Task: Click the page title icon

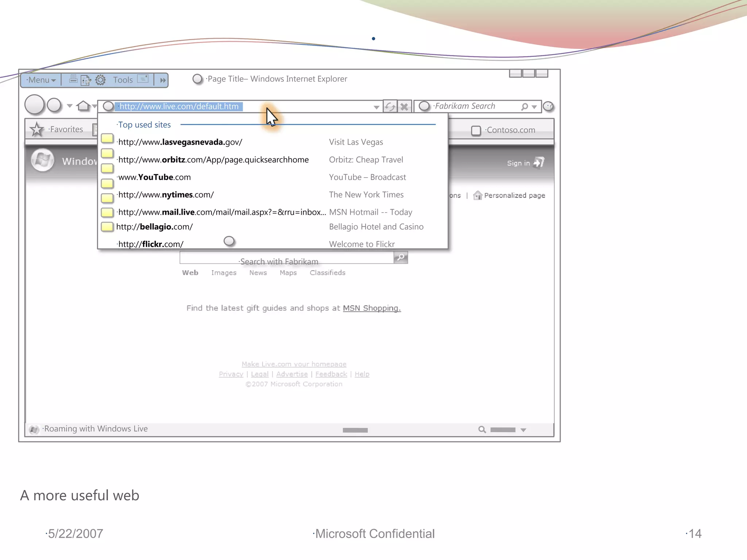Action: (x=197, y=79)
